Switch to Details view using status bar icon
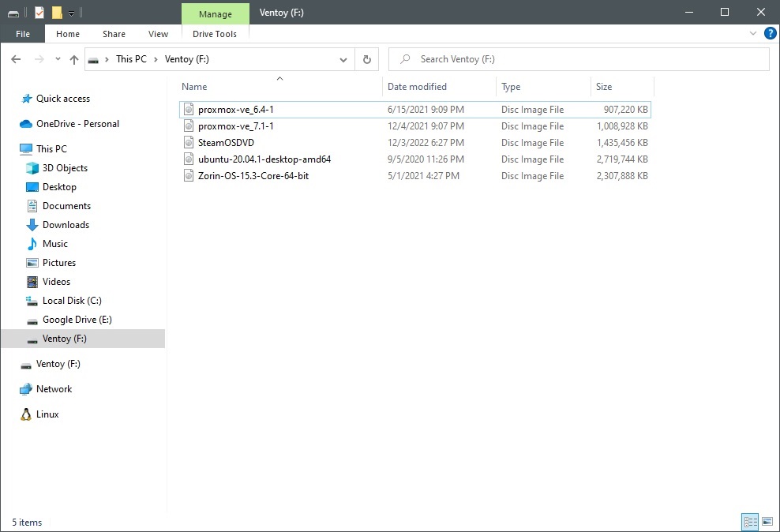The width and height of the screenshot is (780, 532). 750,522
